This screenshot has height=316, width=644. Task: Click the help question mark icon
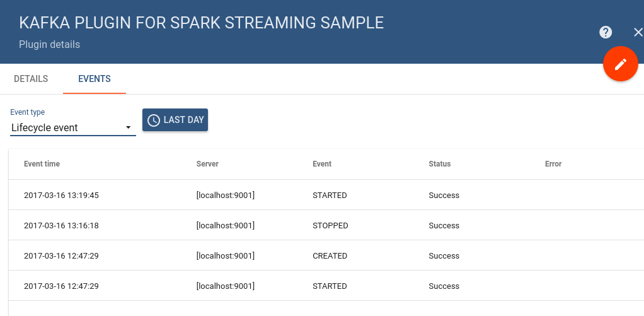[606, 33]
